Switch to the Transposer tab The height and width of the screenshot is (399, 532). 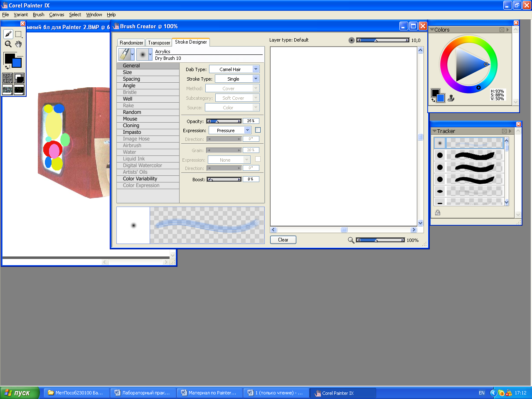(x=159, y=43)
